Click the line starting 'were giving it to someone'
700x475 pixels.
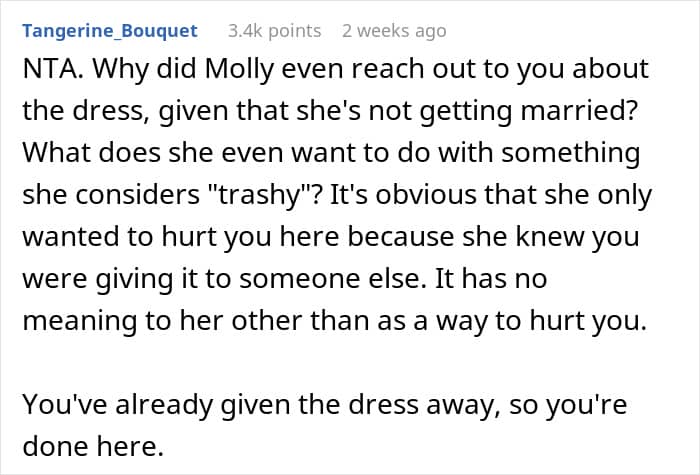pyautogui.click(x=285, y=279)
